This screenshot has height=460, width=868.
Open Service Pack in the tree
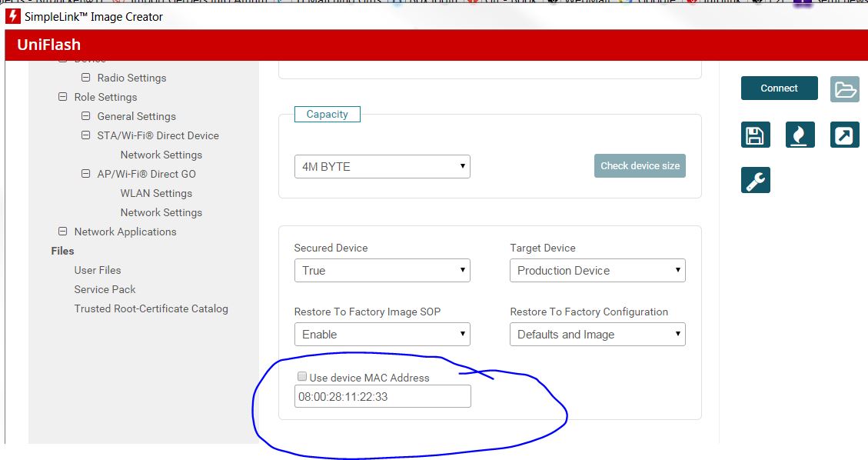[105, 289]
